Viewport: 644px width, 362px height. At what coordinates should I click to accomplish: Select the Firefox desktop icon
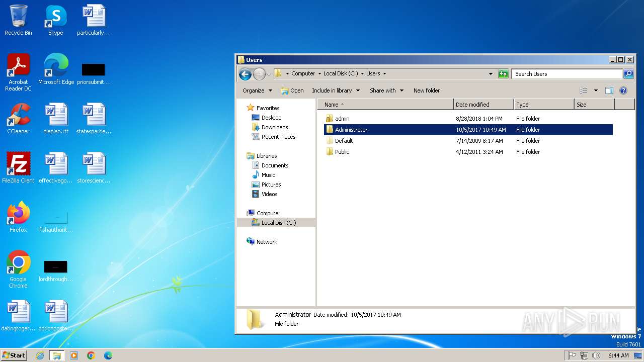[18, 218]
